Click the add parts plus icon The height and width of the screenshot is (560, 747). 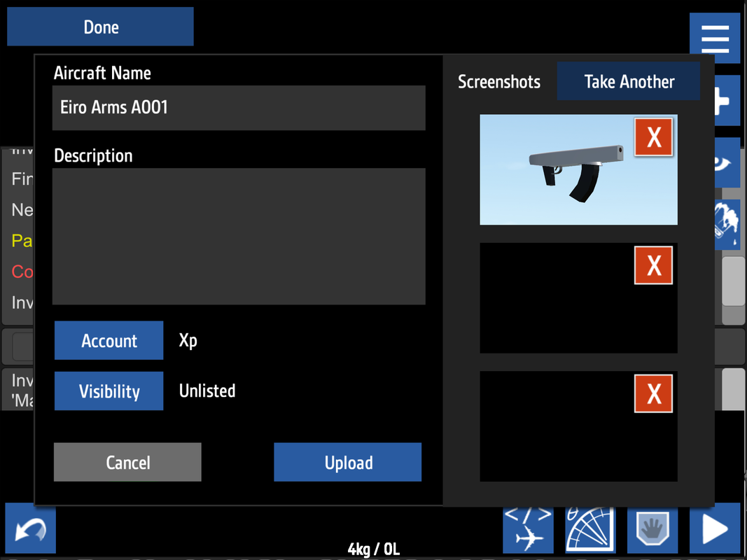pos(727,101)
